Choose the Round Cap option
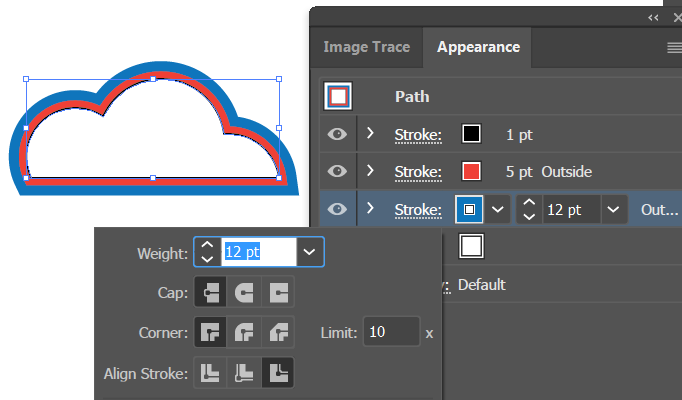 click(x=244, y=292)
